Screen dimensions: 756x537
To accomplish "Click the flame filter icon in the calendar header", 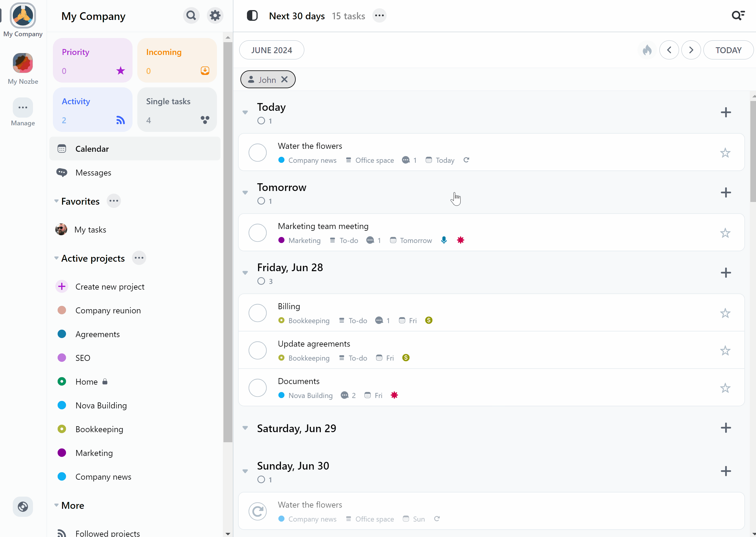I will 647,50.
